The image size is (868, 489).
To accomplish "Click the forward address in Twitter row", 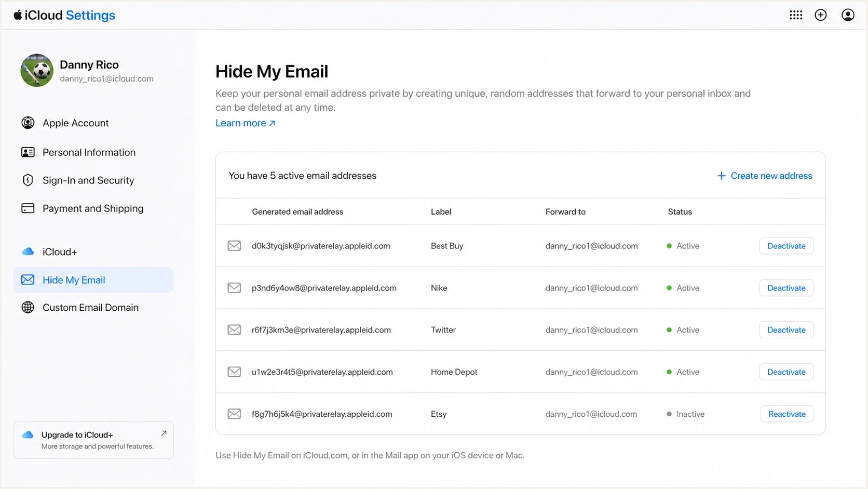I will (591, 330).
